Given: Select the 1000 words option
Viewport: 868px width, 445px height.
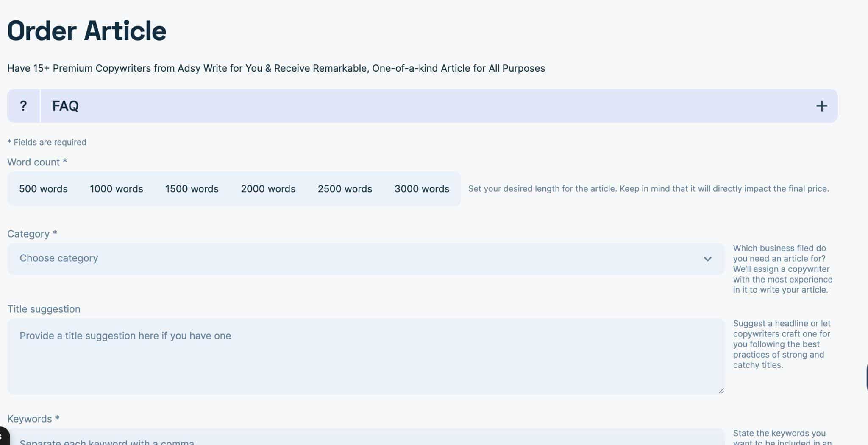Looking at the screenshot, I should tap(116, 189).
